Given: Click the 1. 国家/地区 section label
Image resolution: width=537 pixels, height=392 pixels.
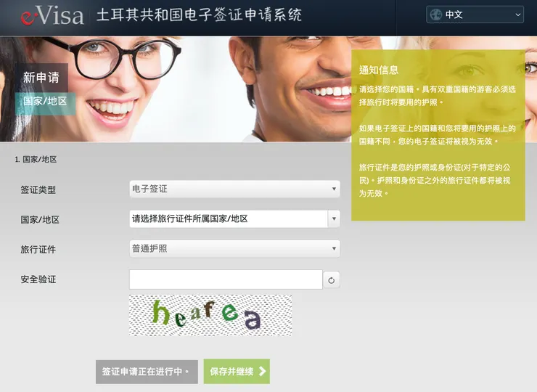Looking at the screenshot, I should pos(36,159).
